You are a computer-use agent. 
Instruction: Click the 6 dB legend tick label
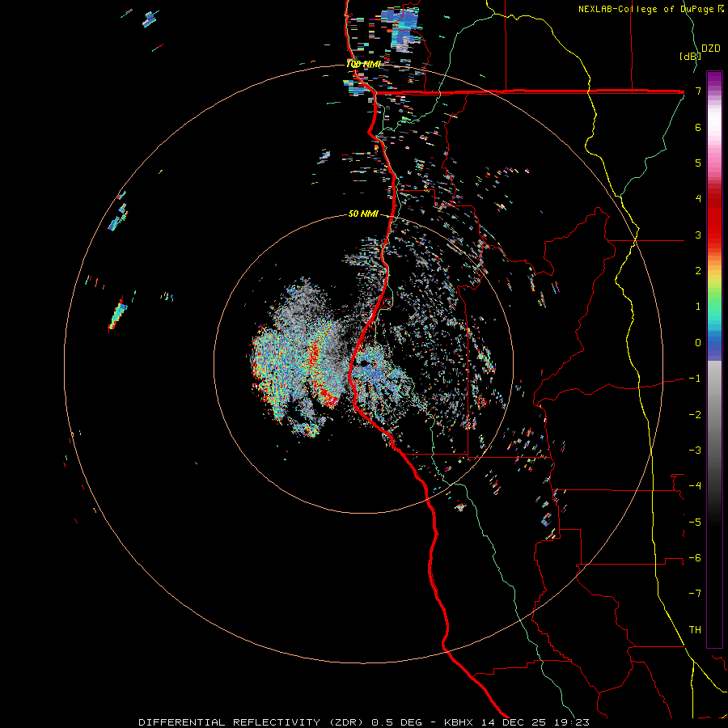point(698,127)
